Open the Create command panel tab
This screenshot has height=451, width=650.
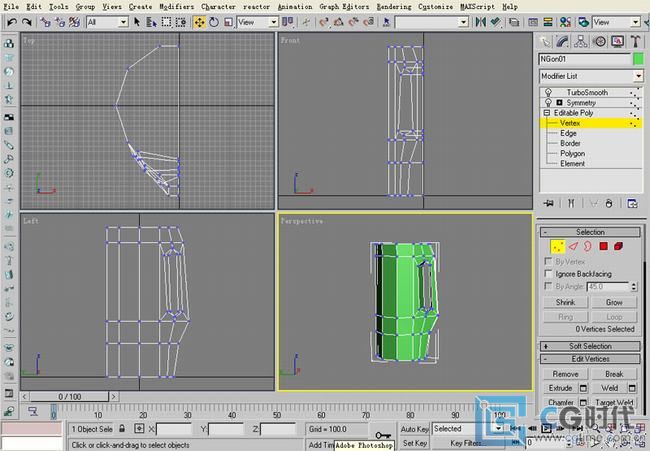coord(545,41)
